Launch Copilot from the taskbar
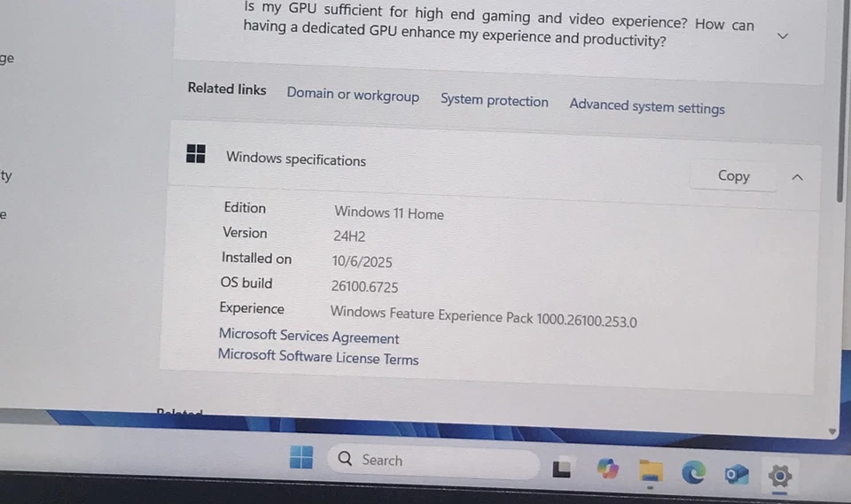Screen dimensions: 851x504 (x=607, y=469)
